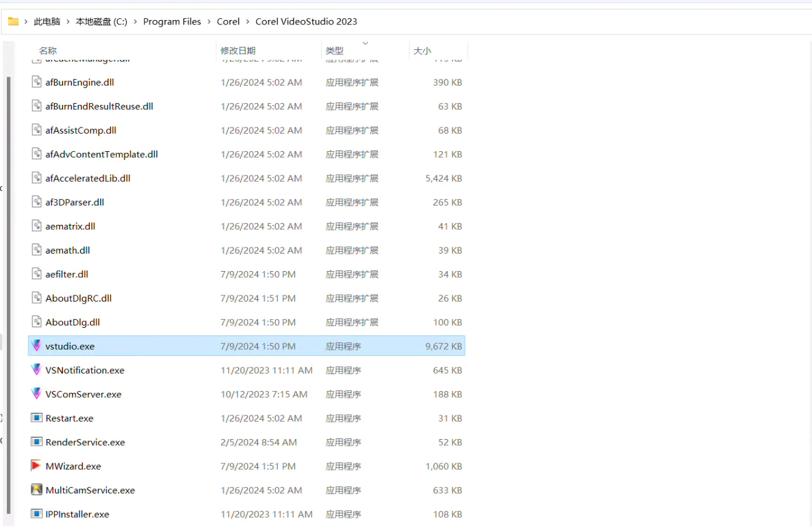Click the 应用程序扩展 type cell of afAssistComp.dll
Screen dimensions: 812x529
point(352,130)
